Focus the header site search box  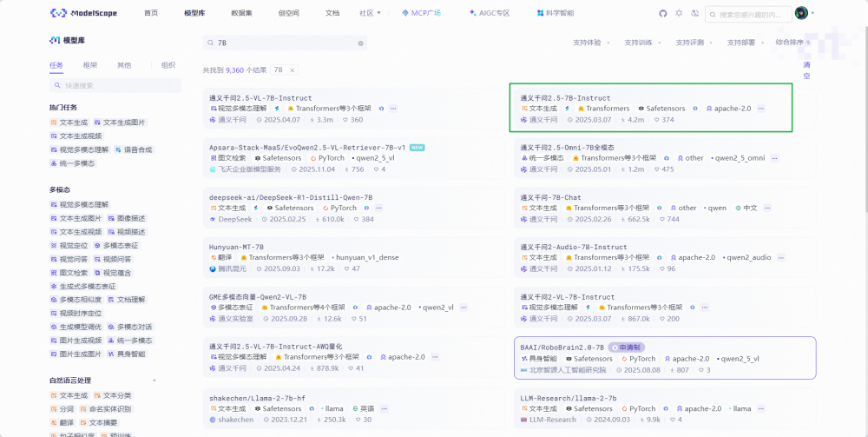[748, 15]
